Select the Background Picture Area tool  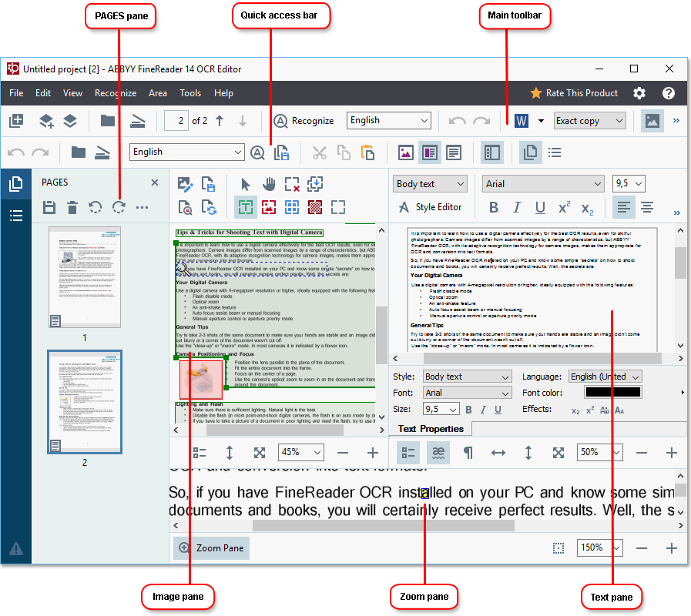pos(314,207)
